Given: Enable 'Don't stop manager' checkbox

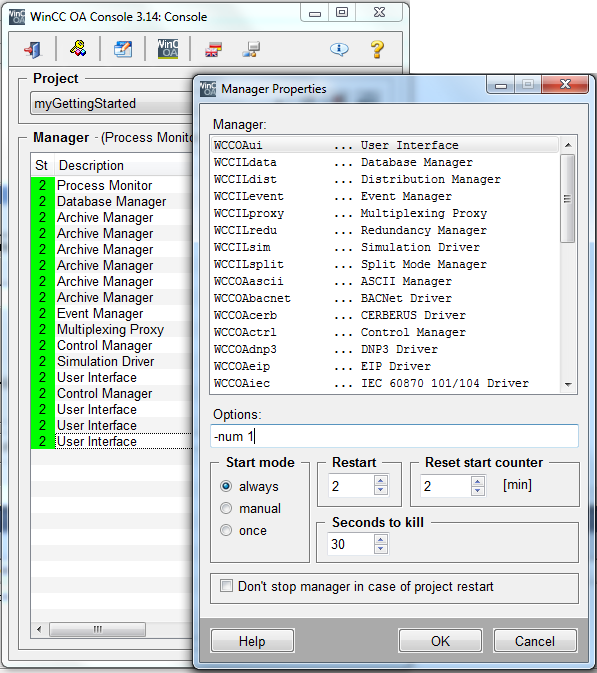Looking at the screenshot, I should 226,585.
